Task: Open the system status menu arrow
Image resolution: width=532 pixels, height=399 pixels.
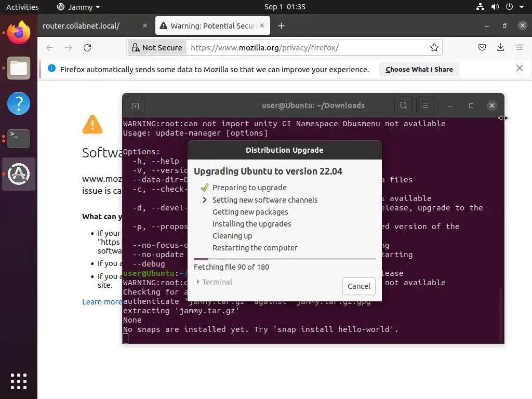Action: [522, 7]
